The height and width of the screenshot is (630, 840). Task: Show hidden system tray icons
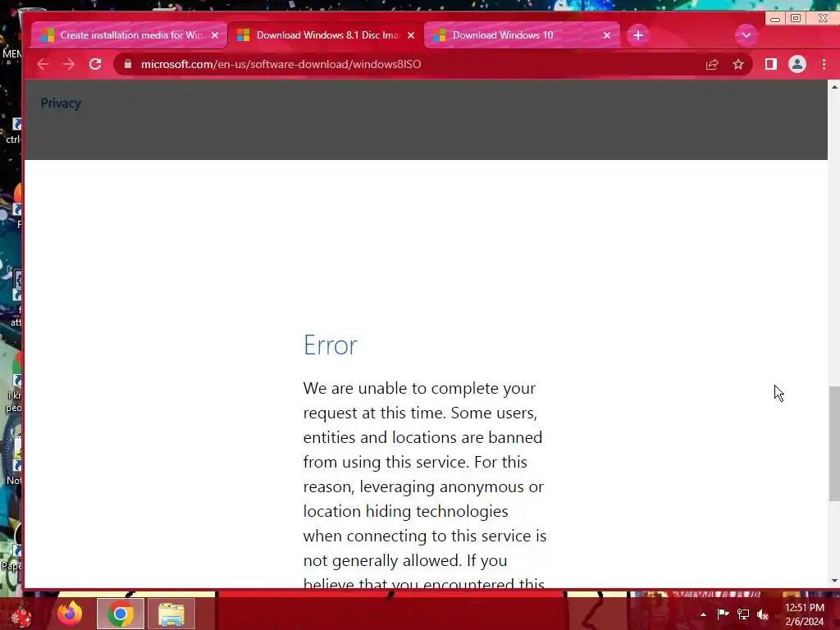[x=703, y=614]
